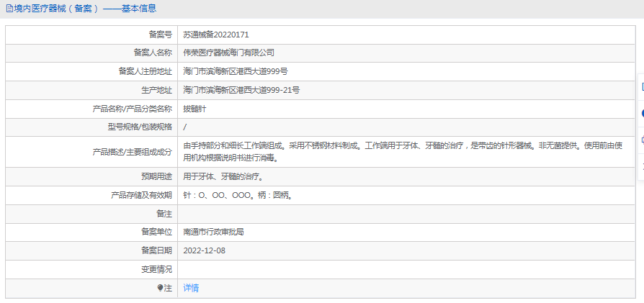Click the 备案单位 label
644x303 pixels.
click(x=156, y=232)
